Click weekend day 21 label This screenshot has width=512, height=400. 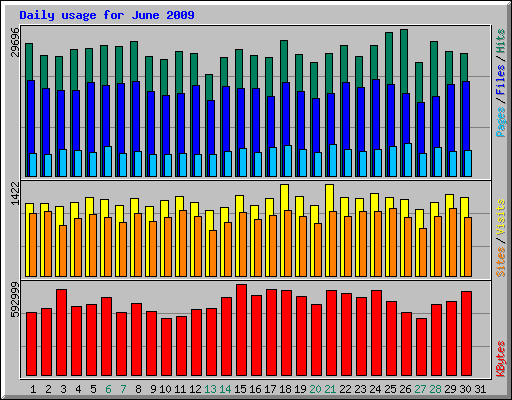(x=330, y=389)
